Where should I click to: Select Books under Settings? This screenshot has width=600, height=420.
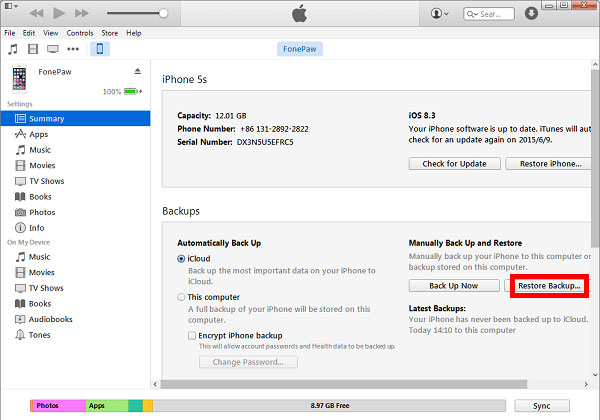point(75,197)
